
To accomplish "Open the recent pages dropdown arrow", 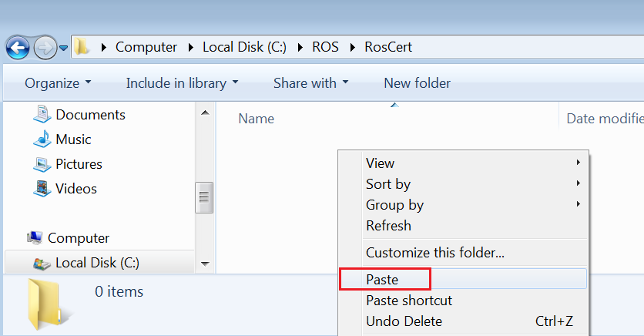I will tap(63, 48).
